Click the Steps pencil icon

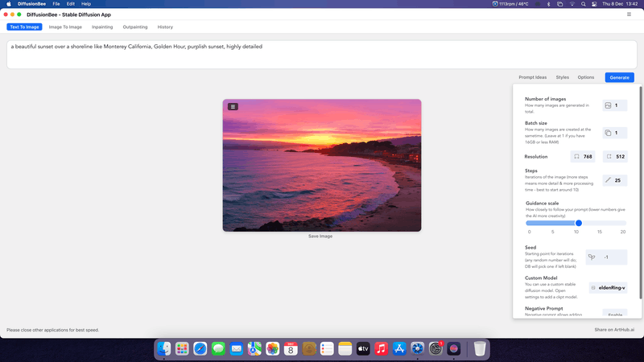608,180
